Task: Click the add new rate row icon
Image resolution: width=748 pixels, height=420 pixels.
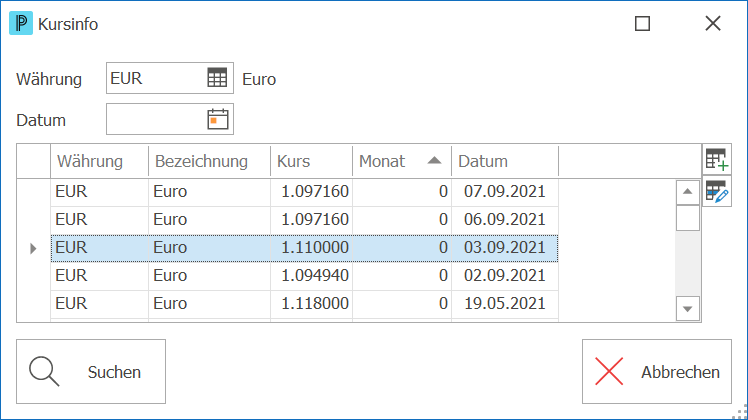Action: (717, 159)
